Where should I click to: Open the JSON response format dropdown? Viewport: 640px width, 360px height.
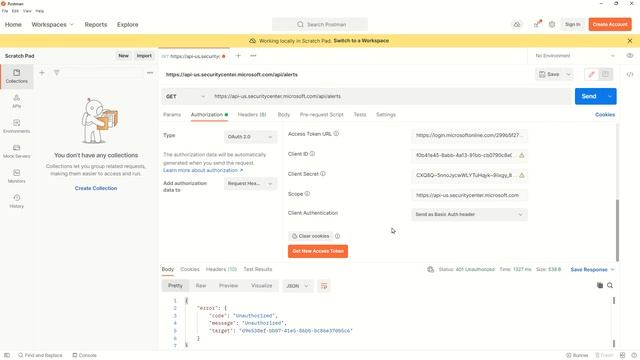298,286
